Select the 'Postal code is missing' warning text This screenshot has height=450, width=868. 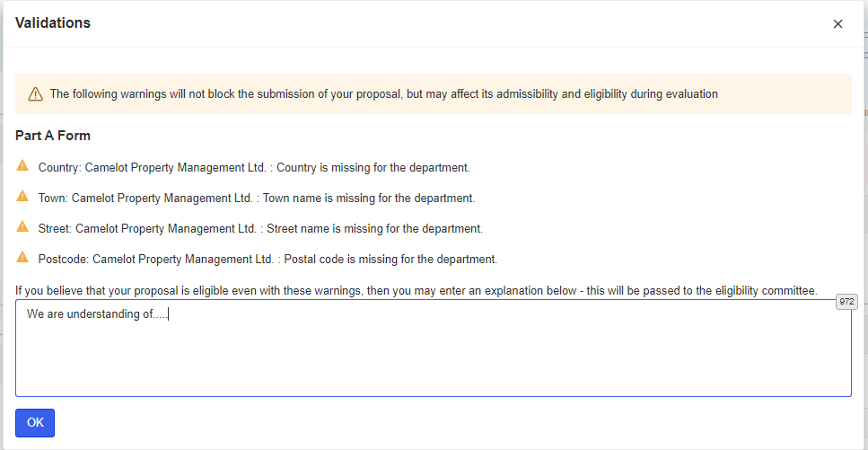[390, 260]
